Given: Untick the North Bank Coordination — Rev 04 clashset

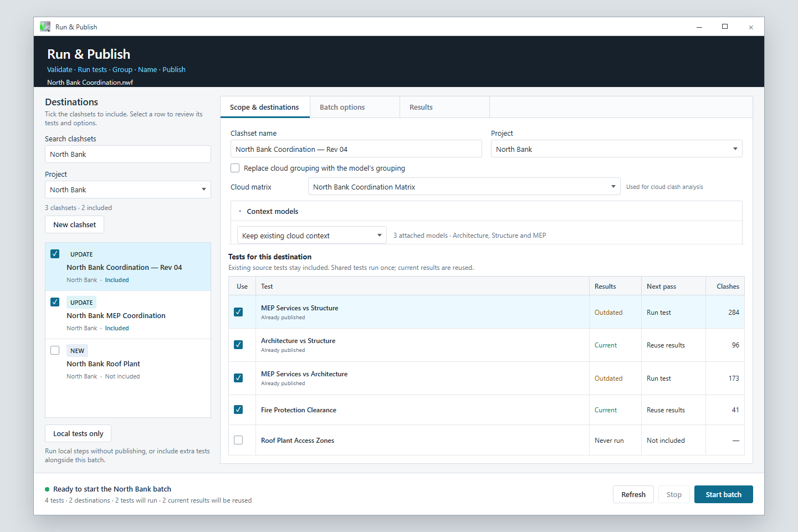Looking at the screenshot, I should [x=55, y=254].
